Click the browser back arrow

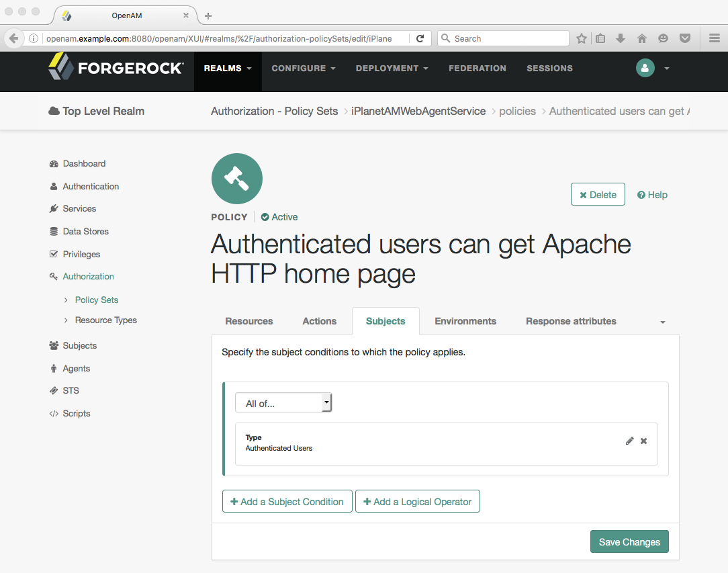point(14,38)
